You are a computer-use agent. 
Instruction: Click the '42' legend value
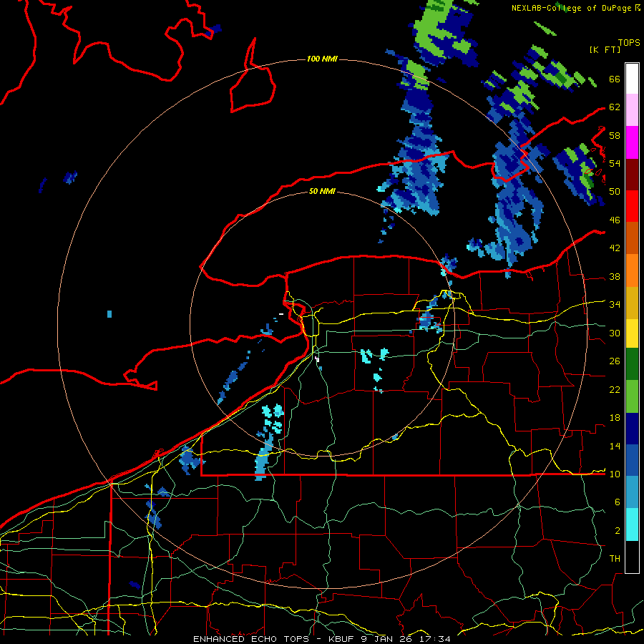tap(615, 248)
